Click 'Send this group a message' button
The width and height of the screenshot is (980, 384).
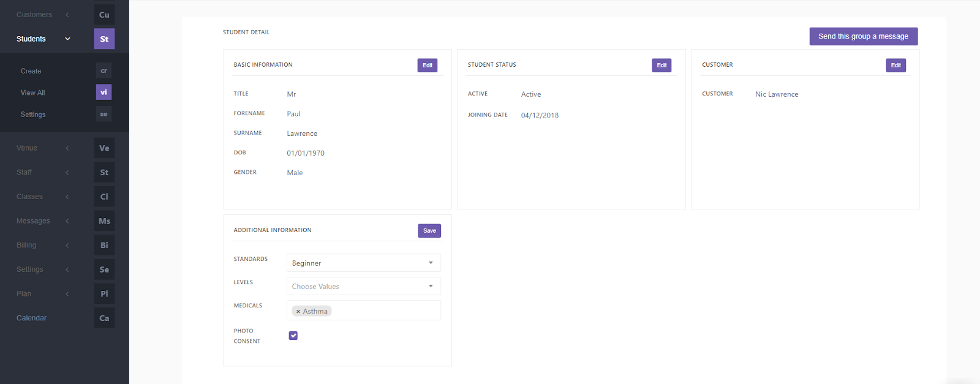[864, 36]
